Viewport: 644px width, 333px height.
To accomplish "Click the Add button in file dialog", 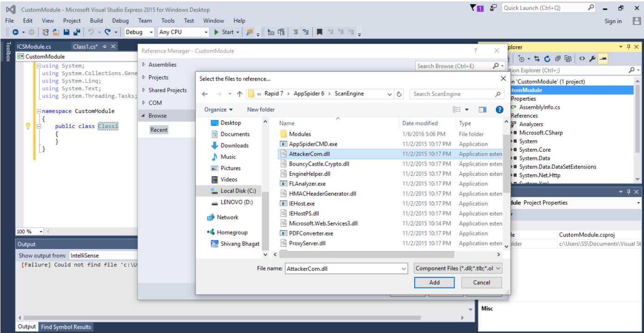I will pyautogui.click(x=435, y=282).
